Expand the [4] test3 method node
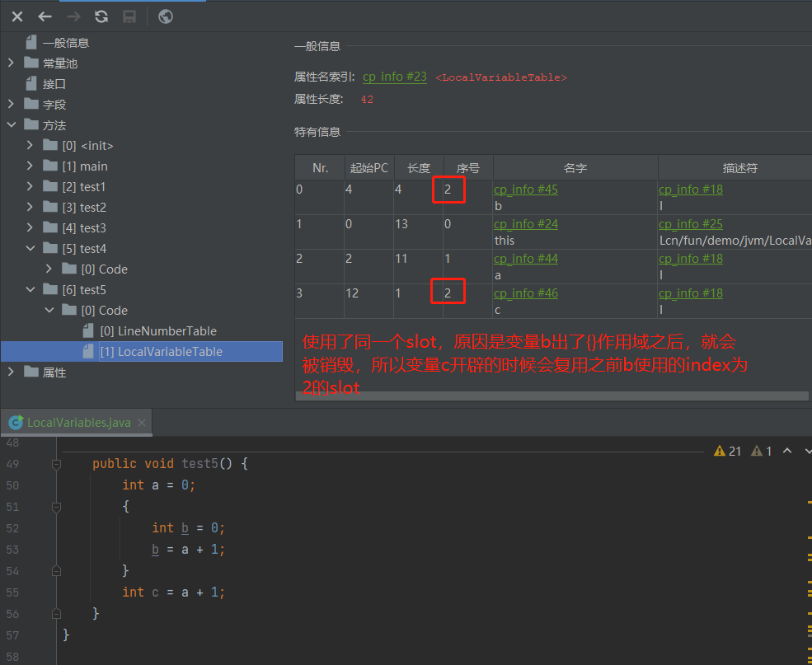This screenshot has width=812, height=665. coord(30,227)
